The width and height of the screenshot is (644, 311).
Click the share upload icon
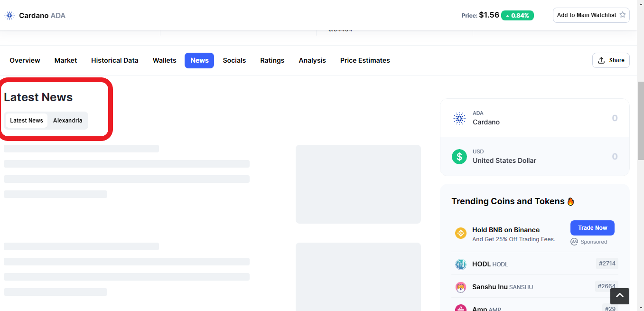pos(601,60)
